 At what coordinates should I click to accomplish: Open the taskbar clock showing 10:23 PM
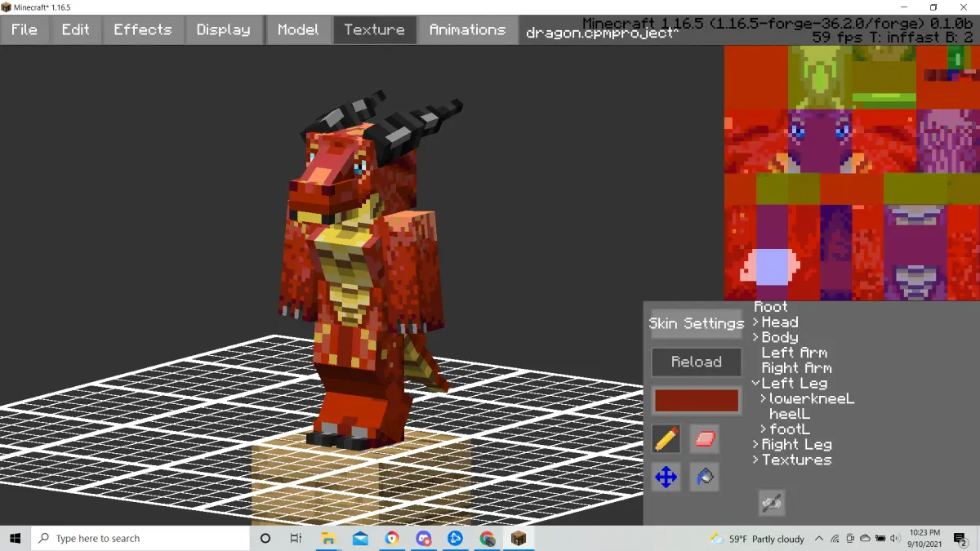923,539
